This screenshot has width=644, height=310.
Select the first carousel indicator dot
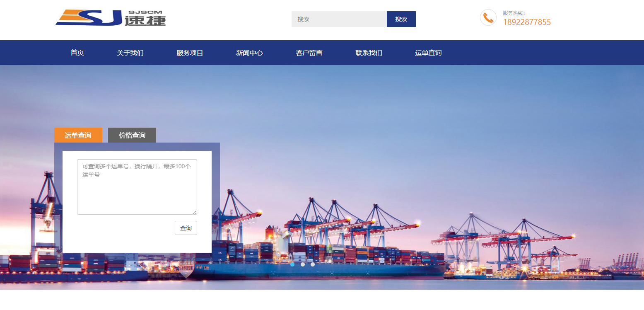click(292, 264)
